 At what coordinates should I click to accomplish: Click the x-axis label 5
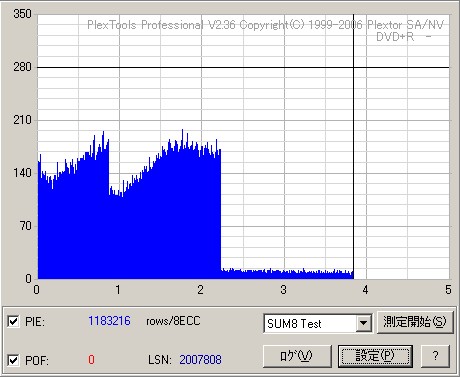[448, 290]
